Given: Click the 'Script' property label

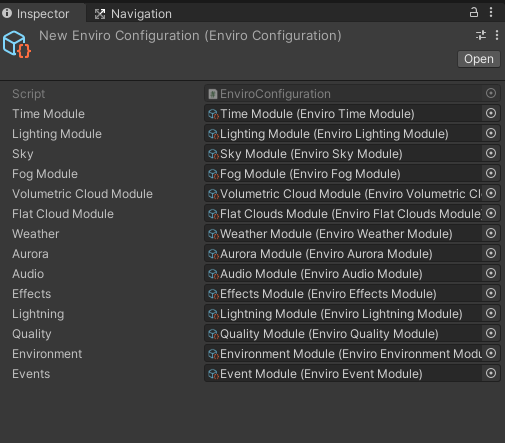Looking at the screenshot, I should point(28,94).
